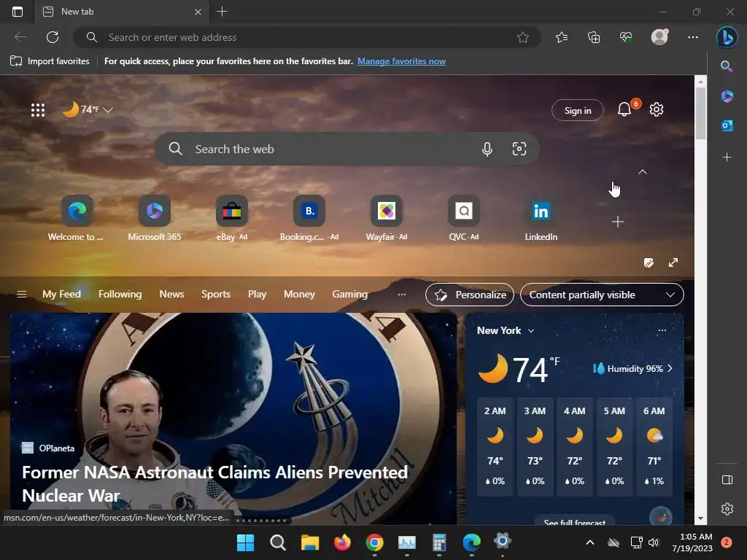
Task: Open page settings gear
Action: 657,109
